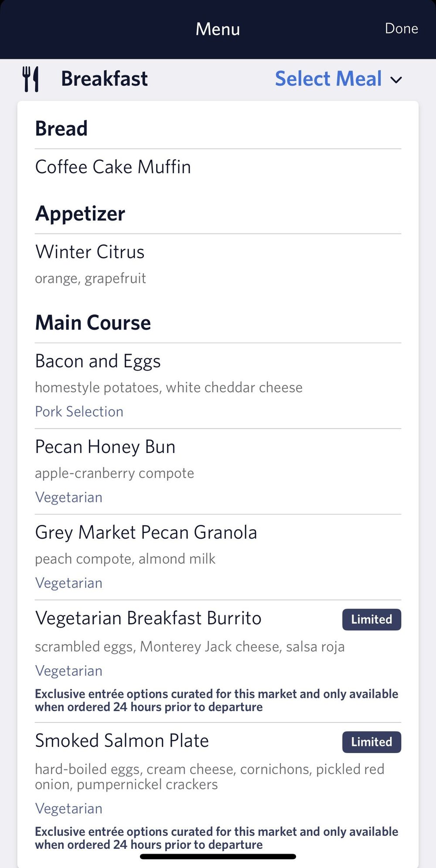Select Grey Market Pecan Granola
Screen dimensions: 436x868
pos(146,532)
